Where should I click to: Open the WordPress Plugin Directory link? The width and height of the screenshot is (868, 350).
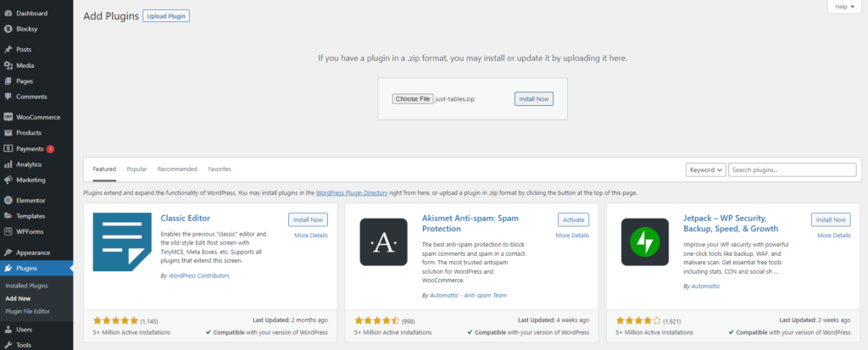(352, 193)
